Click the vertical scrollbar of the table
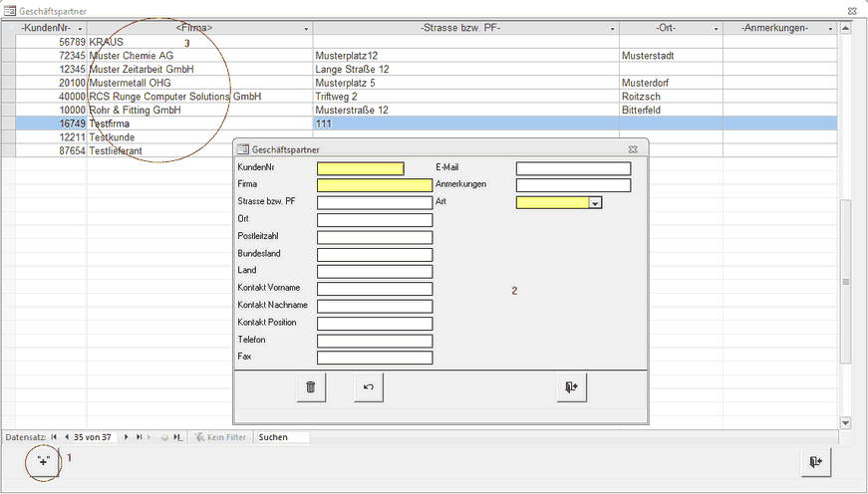This screenshot has width=868, height=494. [x=846, y=282]
